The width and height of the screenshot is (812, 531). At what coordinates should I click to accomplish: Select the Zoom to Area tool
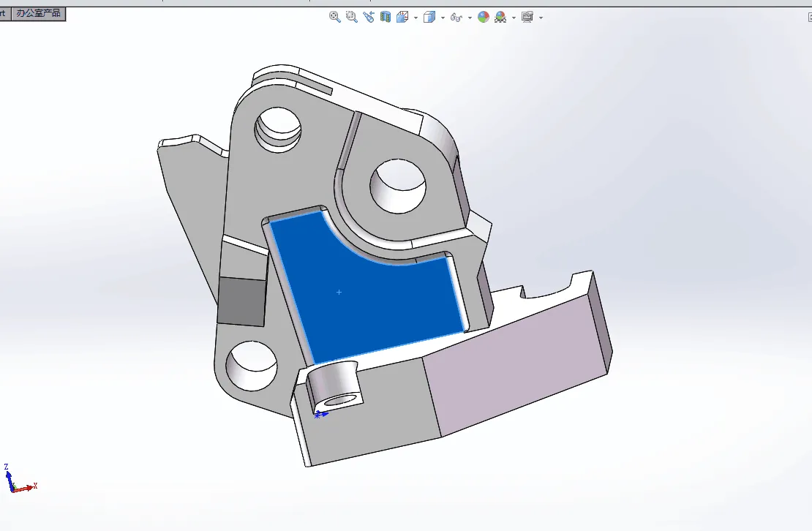(x=352, y=17)
